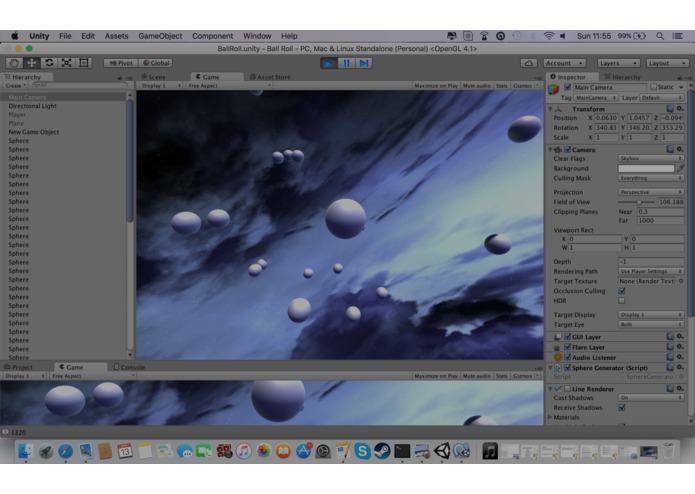Click Stats in upper Game view
This screenshot has height=494, width=695.
(x=501, y=86)
